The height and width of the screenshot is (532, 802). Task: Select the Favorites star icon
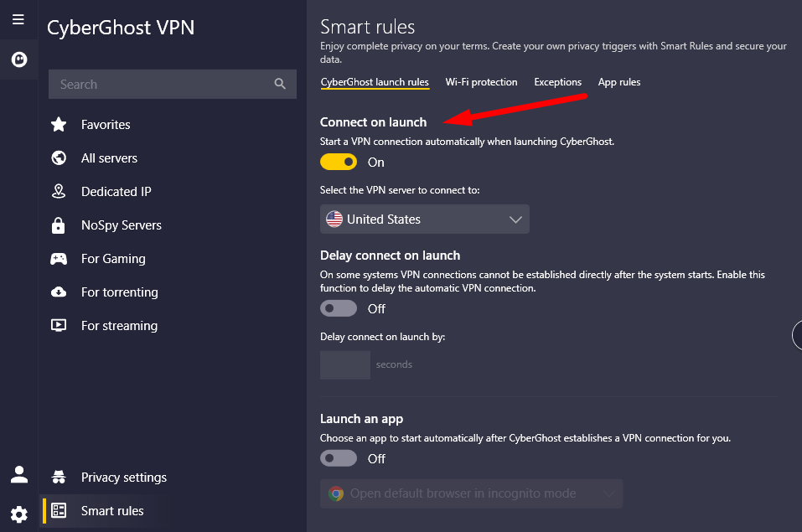point(59,124)
